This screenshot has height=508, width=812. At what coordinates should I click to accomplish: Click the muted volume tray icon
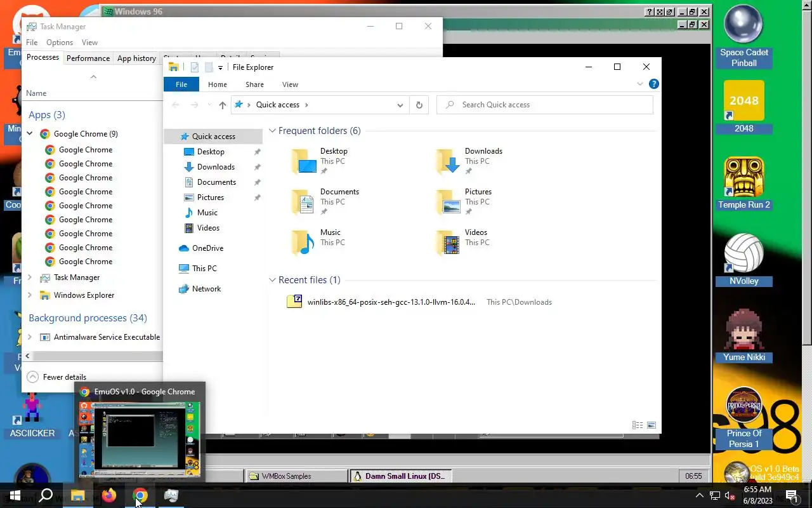click(730, 495)
